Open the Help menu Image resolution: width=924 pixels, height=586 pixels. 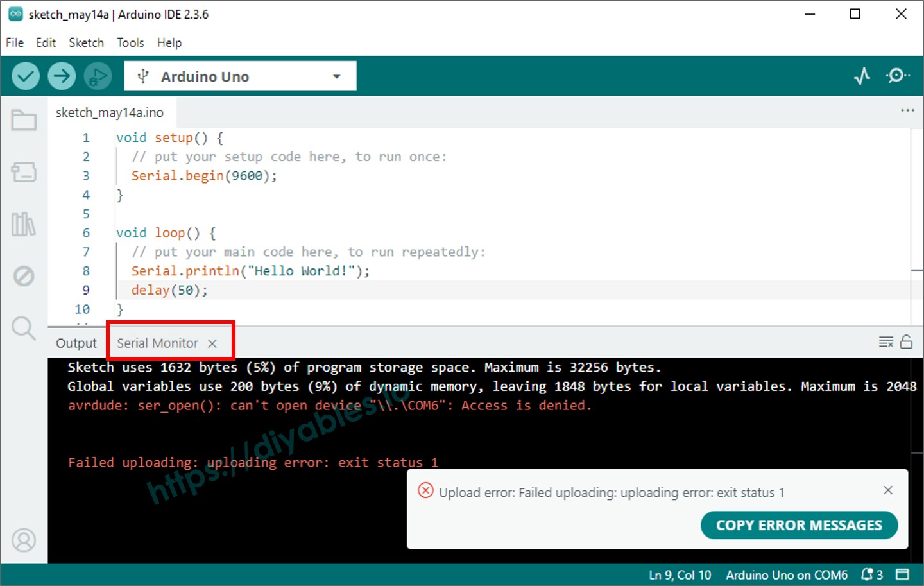pyautogui.click(x=169, y=42)
